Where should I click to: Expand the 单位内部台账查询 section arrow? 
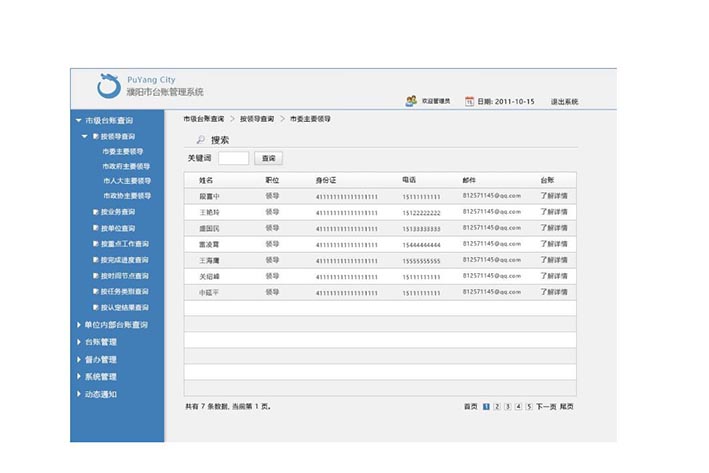[x=79, y=325]
